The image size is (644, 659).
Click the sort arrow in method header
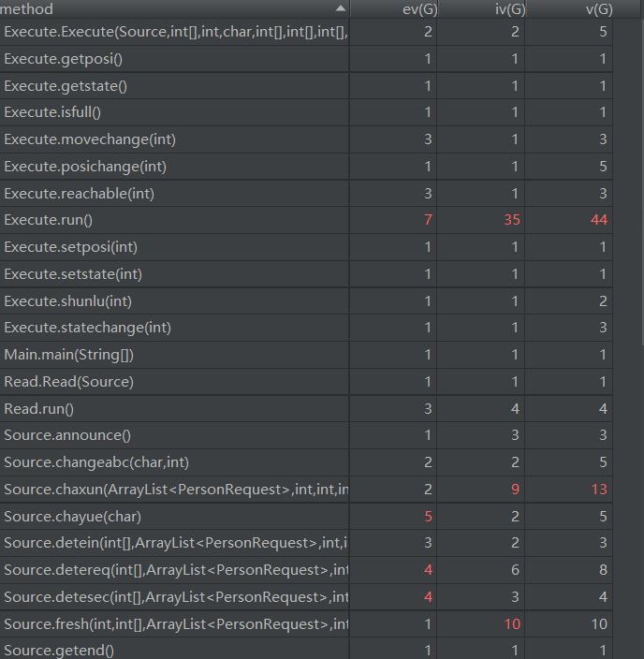point(340,9)
